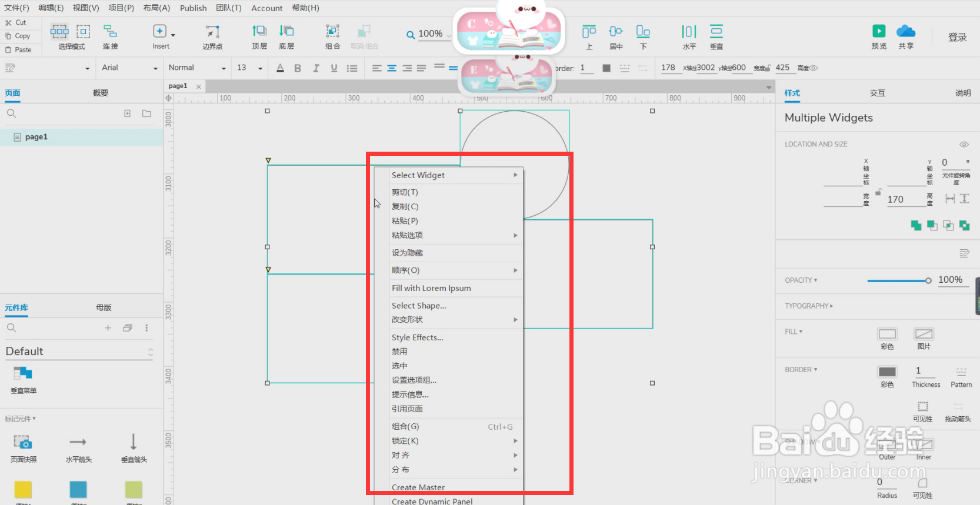
Task: Toggle underline formatting
Action: coord(334,68)
